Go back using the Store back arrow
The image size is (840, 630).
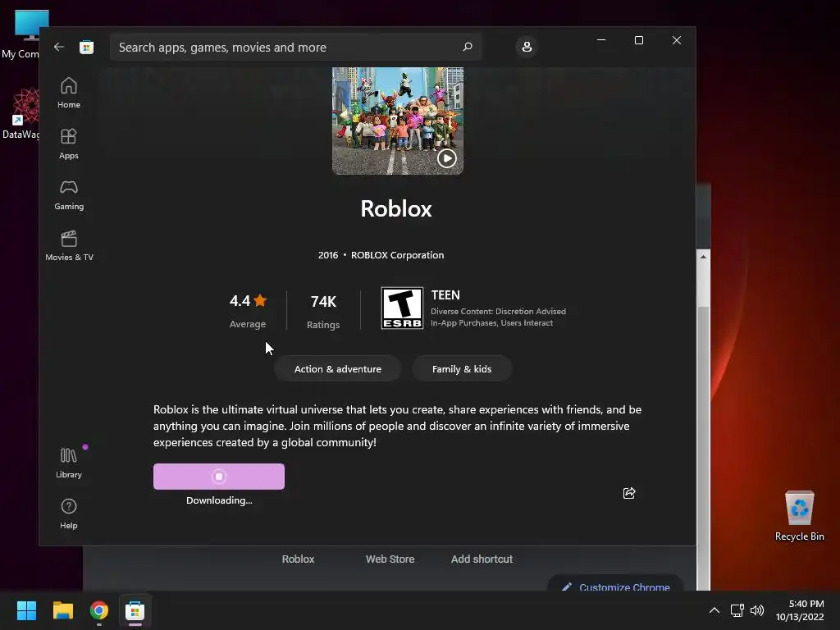click(59, 47)
